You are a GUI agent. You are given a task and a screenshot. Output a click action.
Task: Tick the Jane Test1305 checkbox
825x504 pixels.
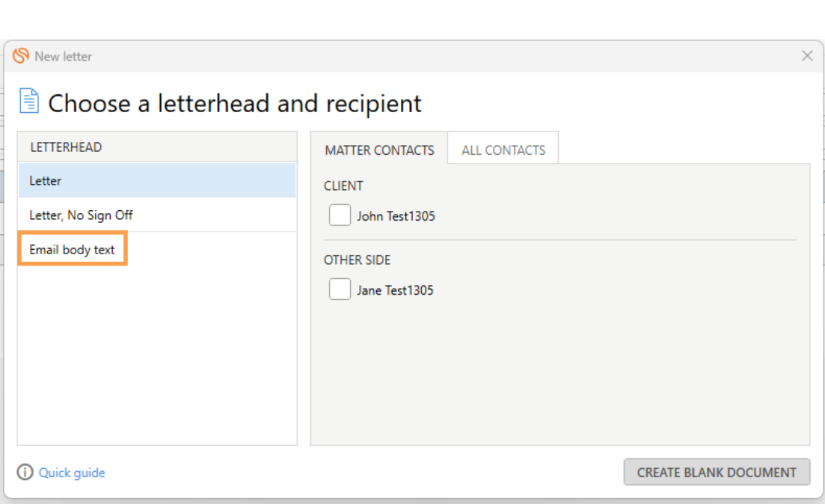340,289
